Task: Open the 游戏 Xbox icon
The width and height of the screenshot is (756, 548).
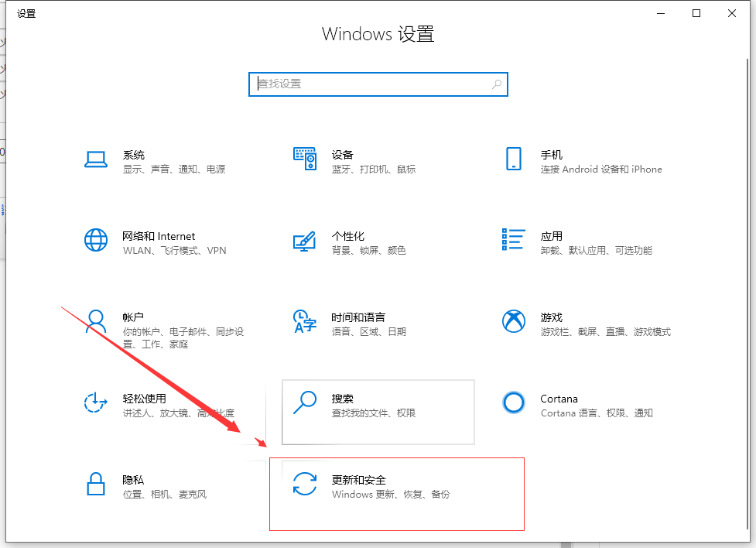Action: pos(514,321)
